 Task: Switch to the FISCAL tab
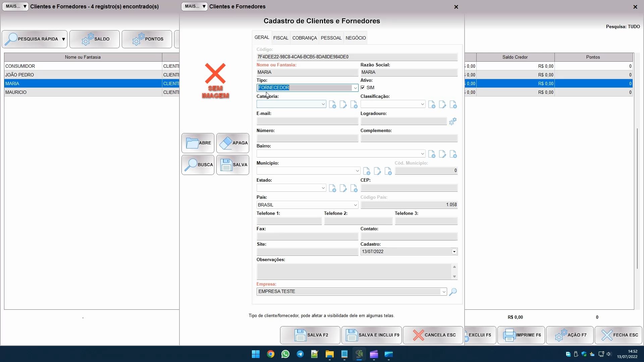tap(280, 38)
